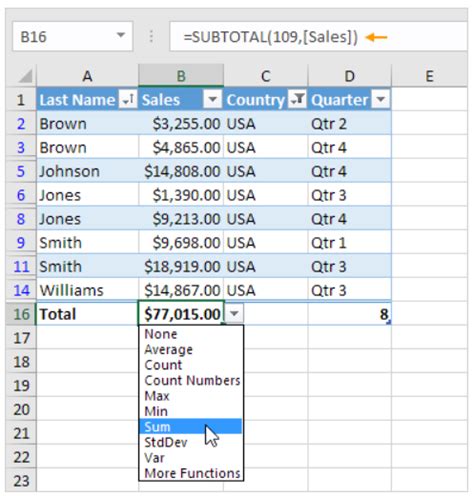Click the $9,698.00 sales cell
Screen dimensions: 474x496
pos(181,242)
